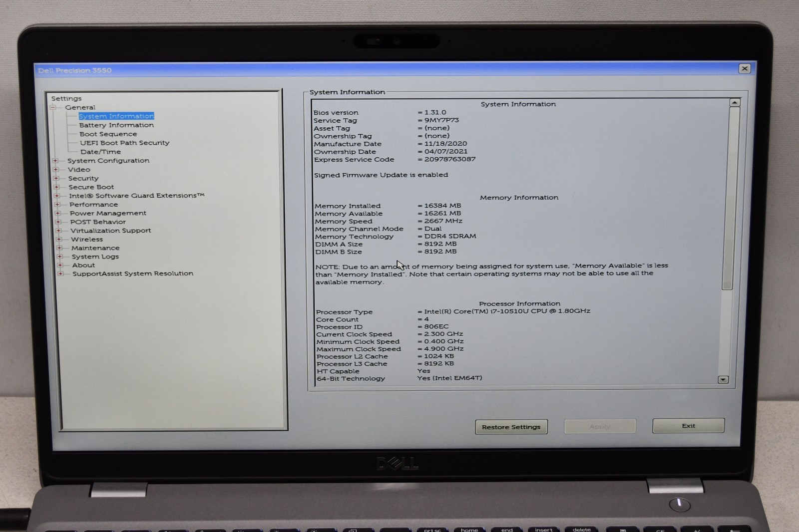Expand the Maintenance node
This screenshot has width=799, height=532.
tap(59, 248)
